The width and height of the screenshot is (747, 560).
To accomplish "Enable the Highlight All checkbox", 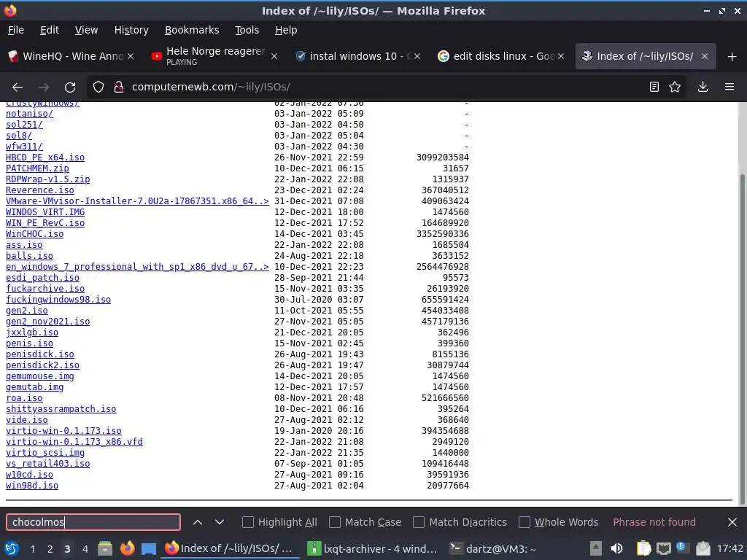I will pos(248,522).
